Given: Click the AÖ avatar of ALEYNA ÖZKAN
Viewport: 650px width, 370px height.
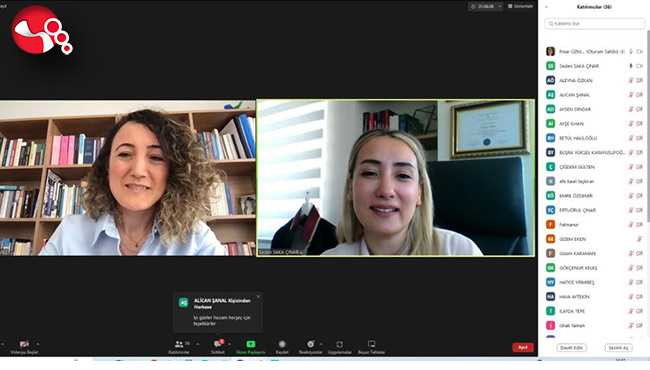Looking at the screenshot, I should (x=550, y=80).
